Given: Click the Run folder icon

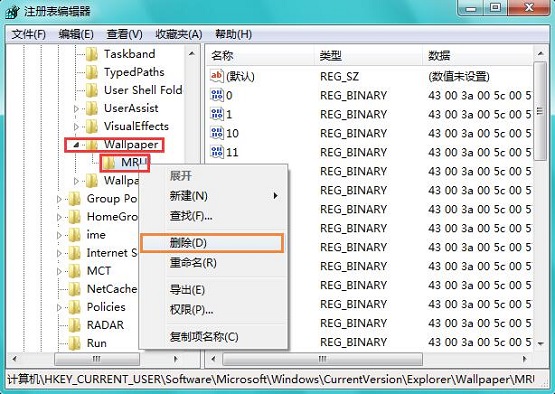Looking at the screenshot, I should 75,343.
